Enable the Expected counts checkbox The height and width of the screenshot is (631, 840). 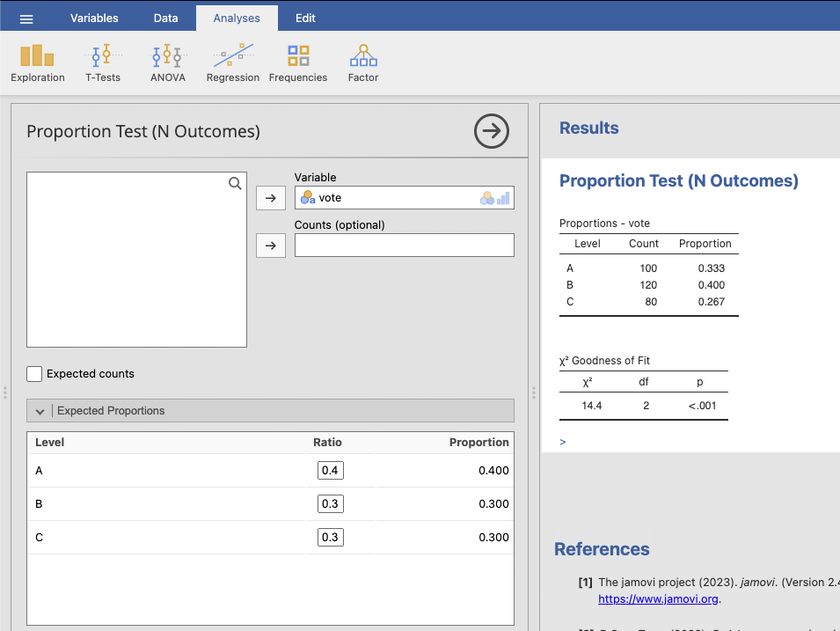point(34,374)
